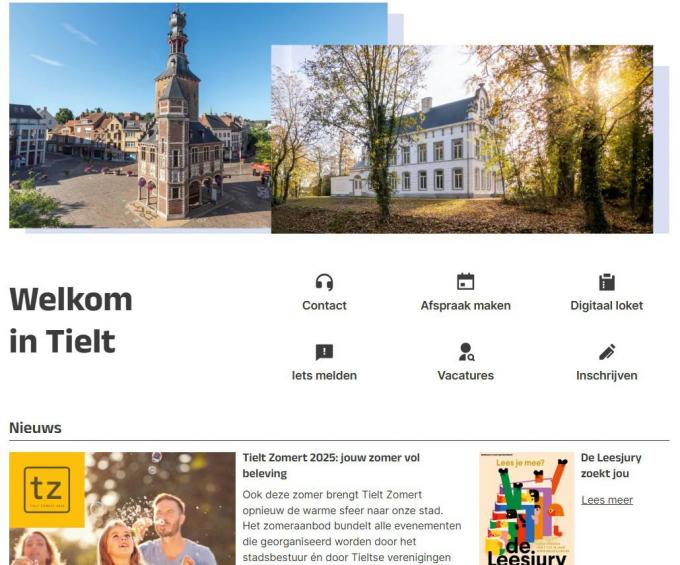Image resolution: width=680 pixels, height=565 pixels.
Task: Open the Contact link text
Action: (324, 306)
